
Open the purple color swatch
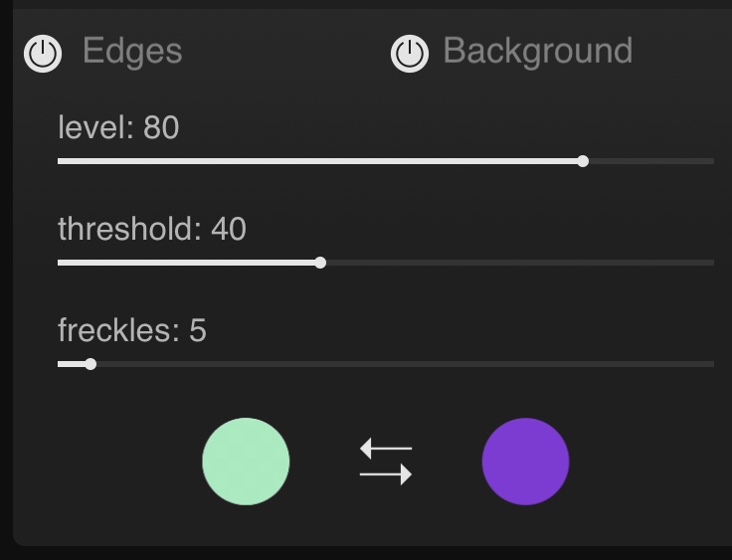525,462
